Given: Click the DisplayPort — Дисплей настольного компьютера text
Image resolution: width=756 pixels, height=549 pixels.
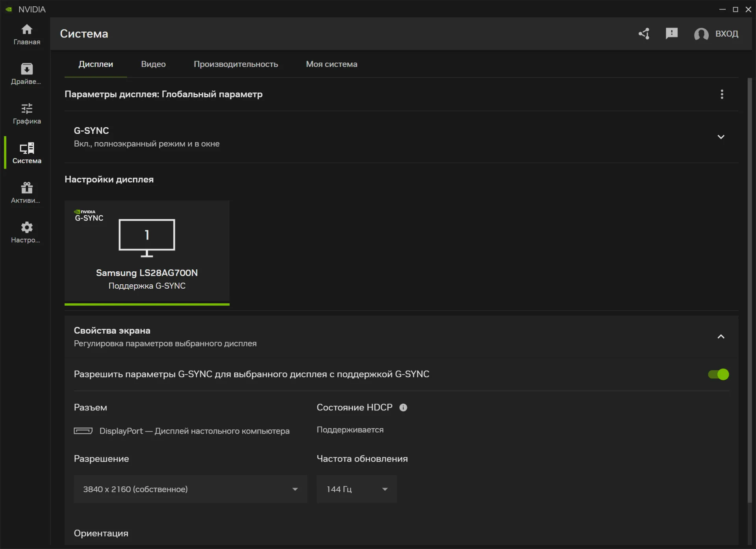Looking at the screenshot, I should tap(195, 431).
